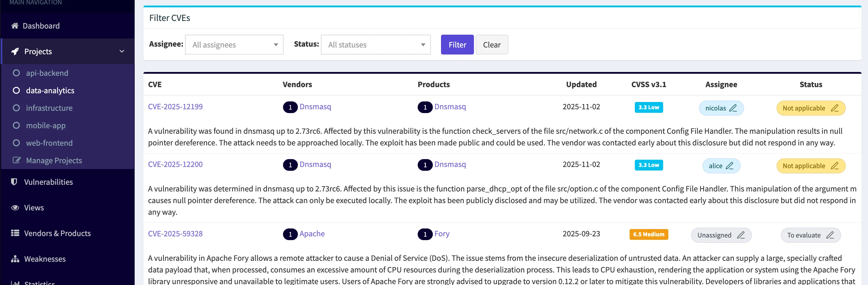Navigate to the Statistics section

[x=40, y=283]
